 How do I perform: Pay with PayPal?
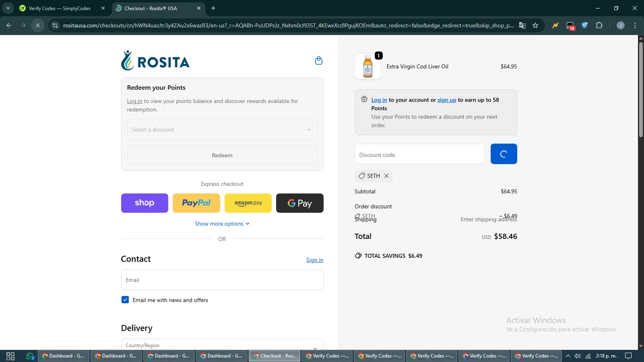click(x=196, y=203)
